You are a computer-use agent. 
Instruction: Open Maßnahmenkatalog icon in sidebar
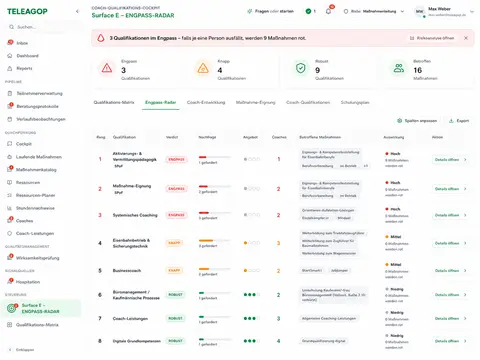(x=10, y=169)
